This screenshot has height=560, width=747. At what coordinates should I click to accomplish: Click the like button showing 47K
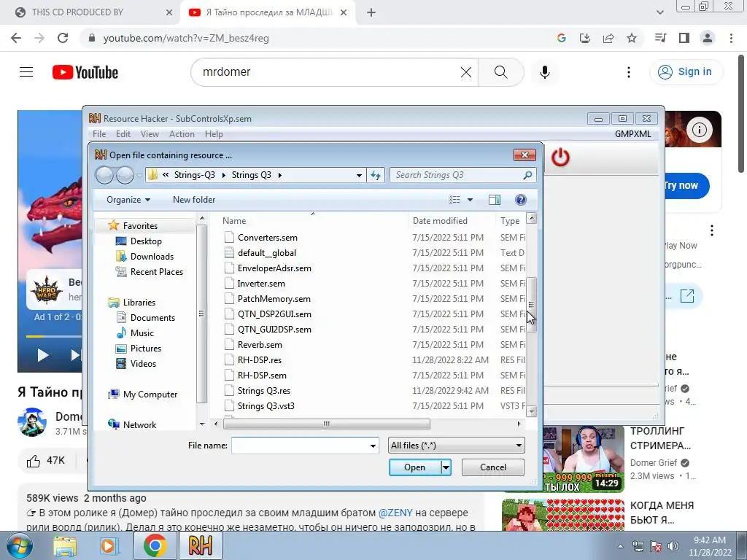pyautogui.click(x=46, y=461)
